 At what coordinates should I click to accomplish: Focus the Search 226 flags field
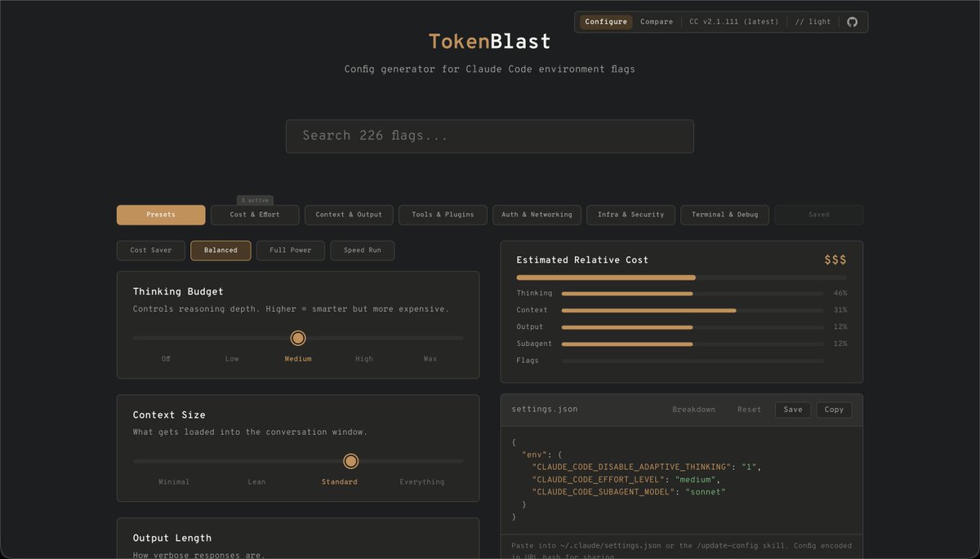490,136
